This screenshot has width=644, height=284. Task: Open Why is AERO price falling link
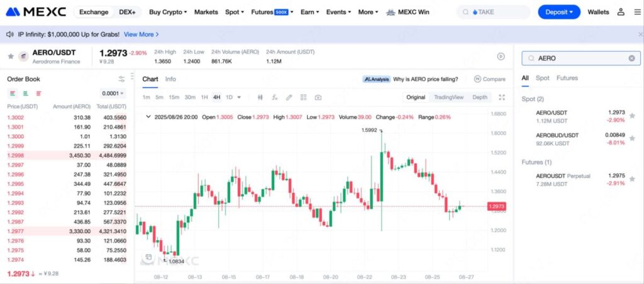tap(426, 79)
